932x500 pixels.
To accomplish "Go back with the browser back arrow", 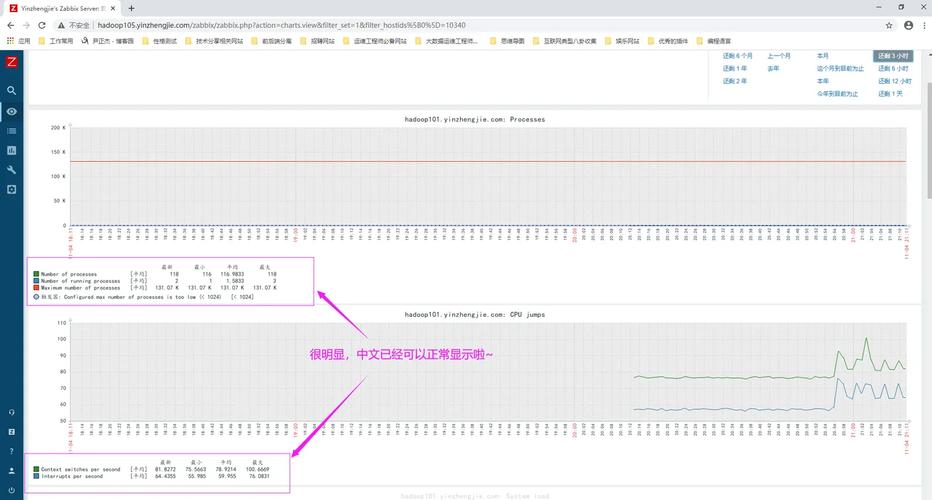I will click(x=10, y=26).
